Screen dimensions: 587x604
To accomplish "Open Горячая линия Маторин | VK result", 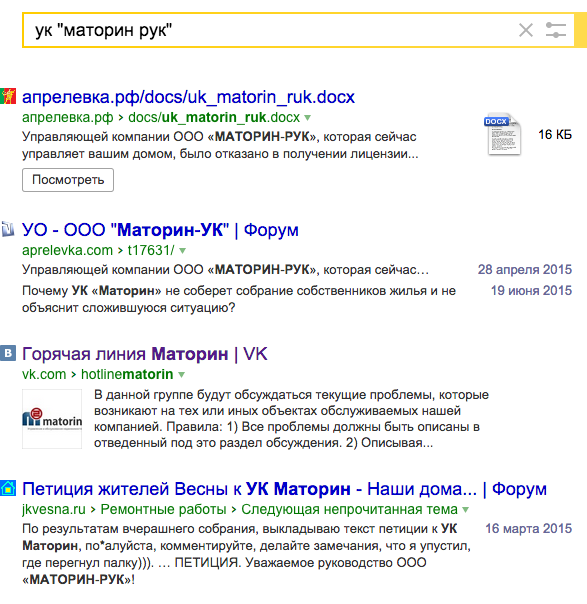I will tap(144, 354).
